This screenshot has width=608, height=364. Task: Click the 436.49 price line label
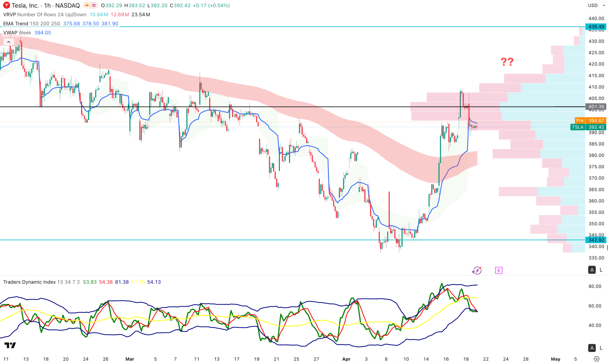pos(596,27)
